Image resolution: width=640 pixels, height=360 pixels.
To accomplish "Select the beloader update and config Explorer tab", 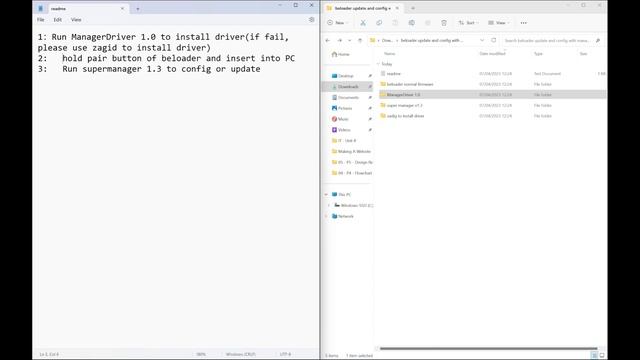I will click(x=363, y=8).
